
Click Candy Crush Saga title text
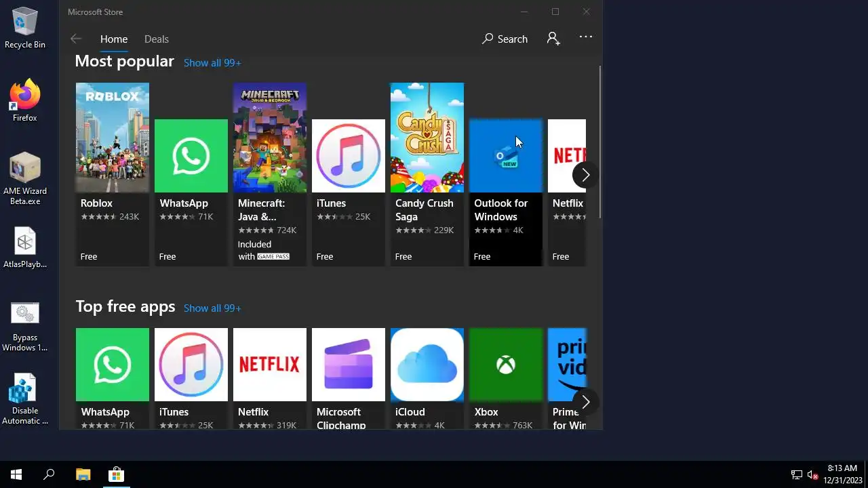(x=425, y=209)
